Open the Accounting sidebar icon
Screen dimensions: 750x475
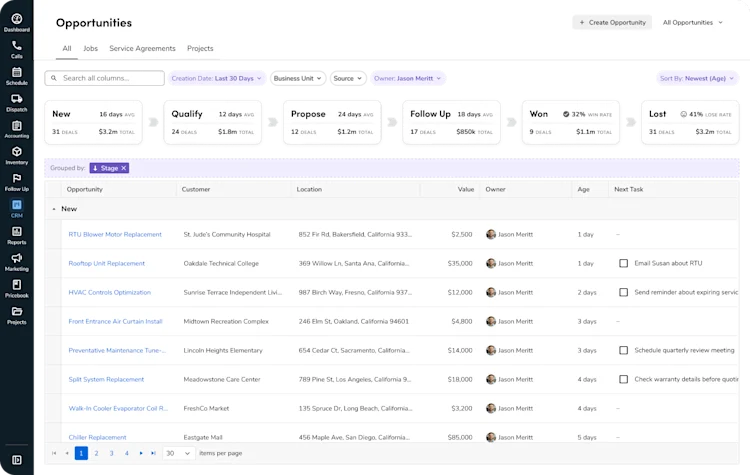pos(17,126)
